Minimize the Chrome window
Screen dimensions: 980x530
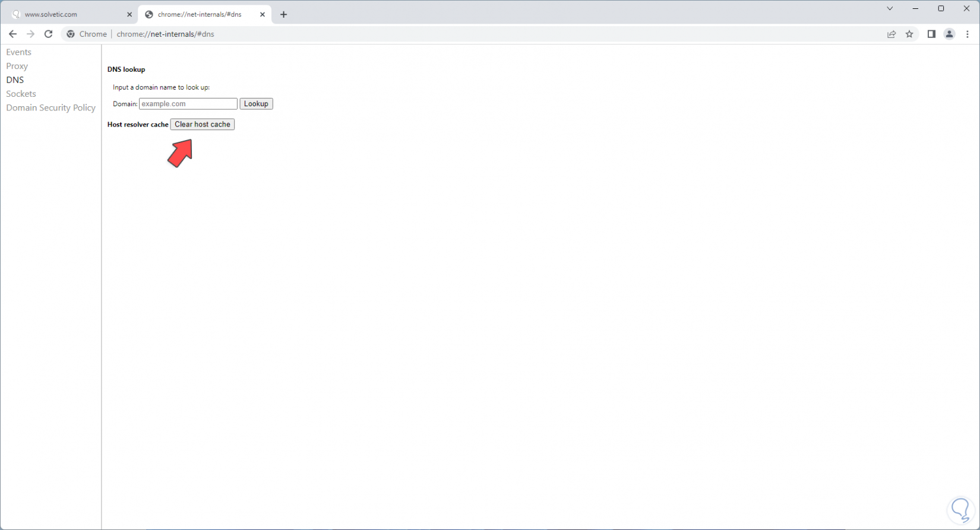click(x=915, y=8)
